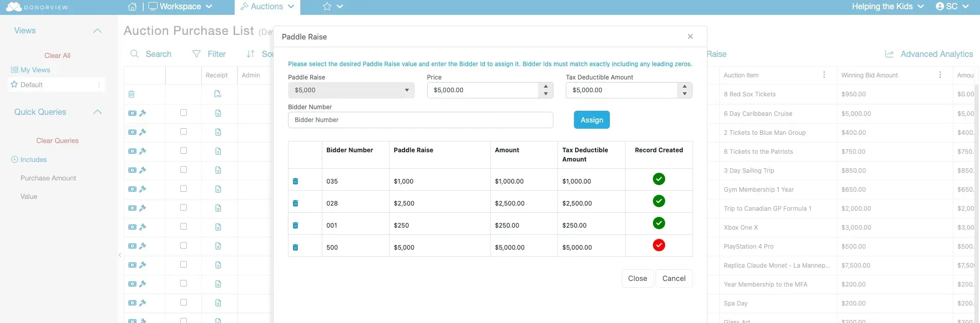Viewport: 980px width, 323px height.
Task: Select the Xbox One X row checkbox
Action: [183, 227]
